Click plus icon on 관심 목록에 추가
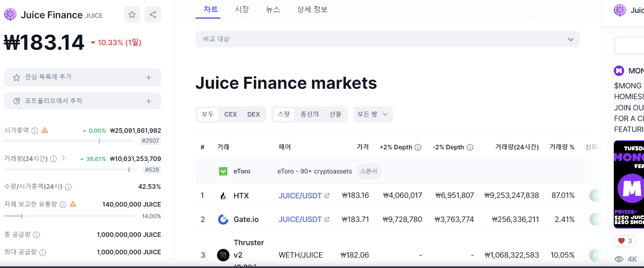644x268 pixels. [149, 77]
